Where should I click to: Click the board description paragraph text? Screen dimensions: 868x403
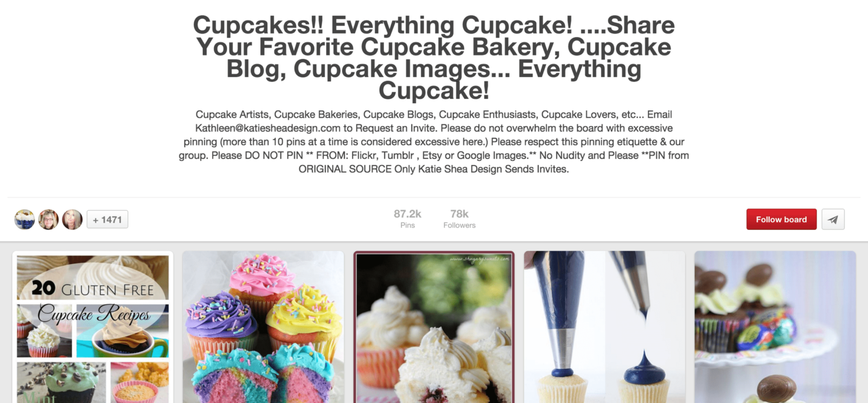[434, 142]
